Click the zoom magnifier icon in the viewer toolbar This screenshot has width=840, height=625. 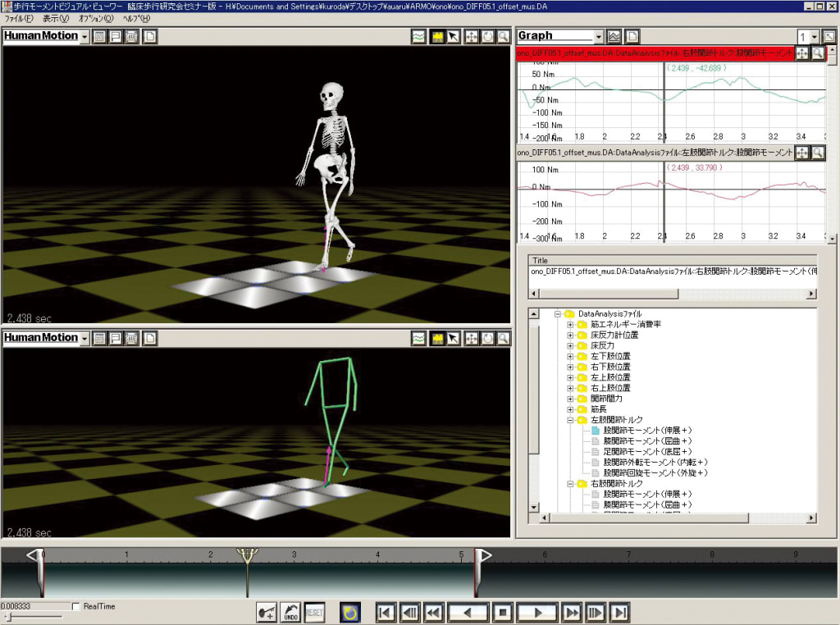coord(504,36)
